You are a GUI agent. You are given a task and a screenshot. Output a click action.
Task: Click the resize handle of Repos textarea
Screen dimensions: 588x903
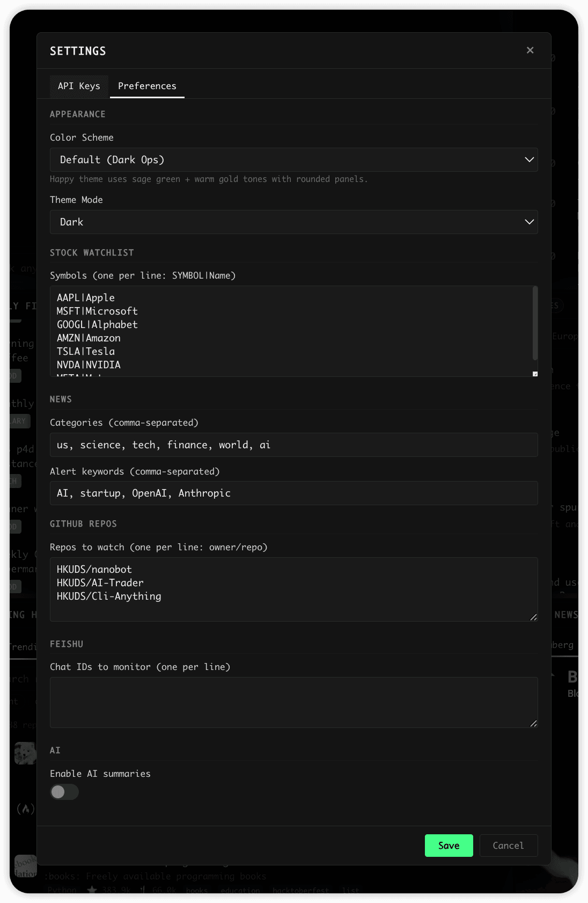[533, 617]
